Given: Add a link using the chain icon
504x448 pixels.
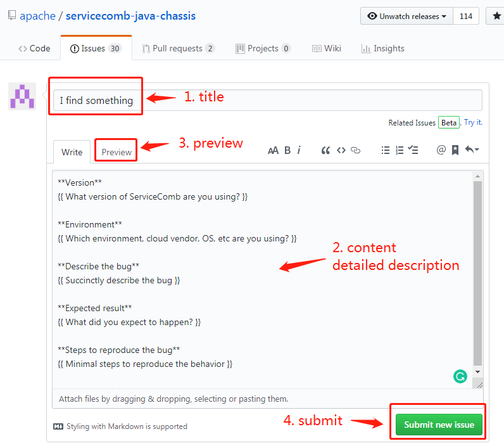Looking at the screenshot, I should point(355,150).
